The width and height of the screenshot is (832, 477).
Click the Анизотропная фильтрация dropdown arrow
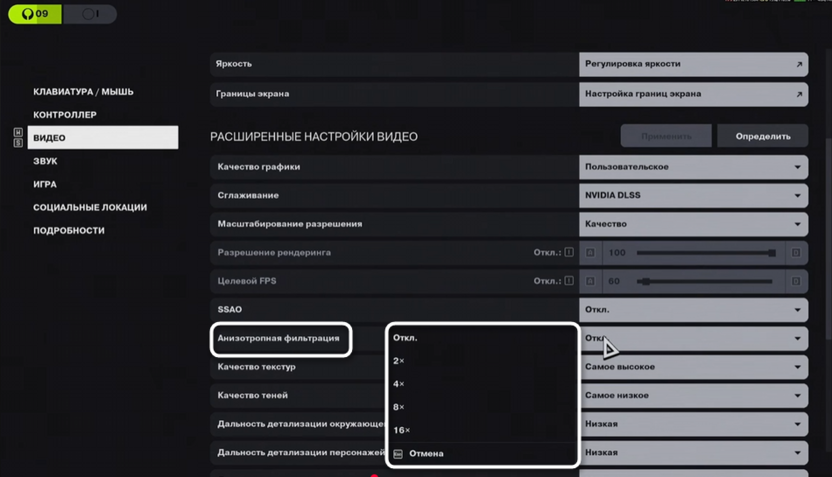[797, 339]
